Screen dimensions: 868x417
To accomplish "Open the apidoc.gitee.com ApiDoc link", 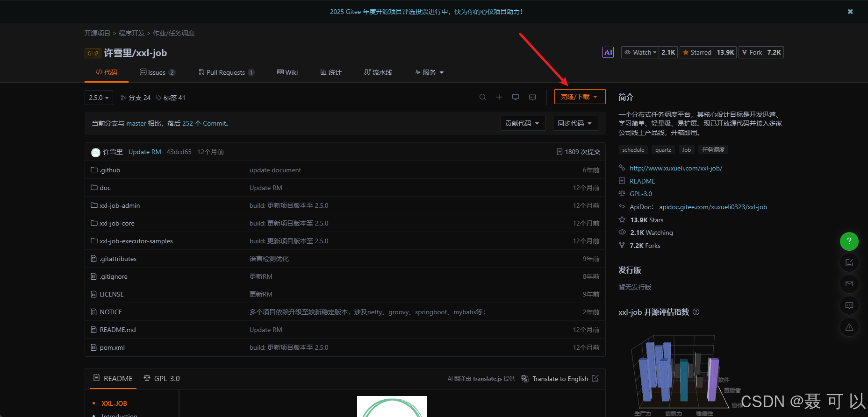I will click(x=713, y=207).
